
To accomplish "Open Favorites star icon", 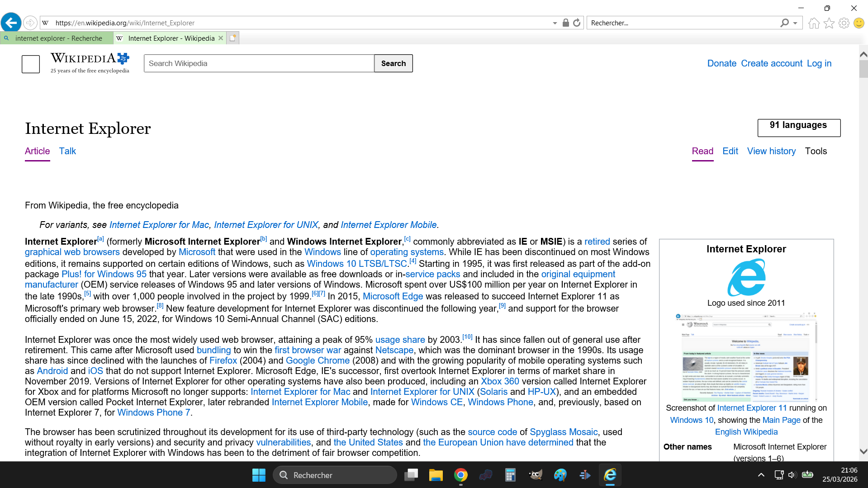I will tap(829, 23).
